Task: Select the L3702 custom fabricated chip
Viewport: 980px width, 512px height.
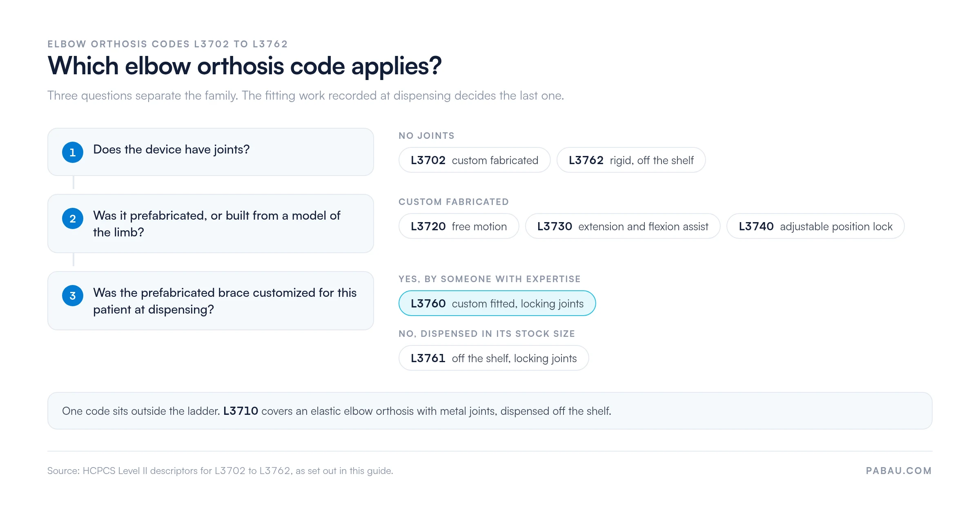Action: pos(474,160)
